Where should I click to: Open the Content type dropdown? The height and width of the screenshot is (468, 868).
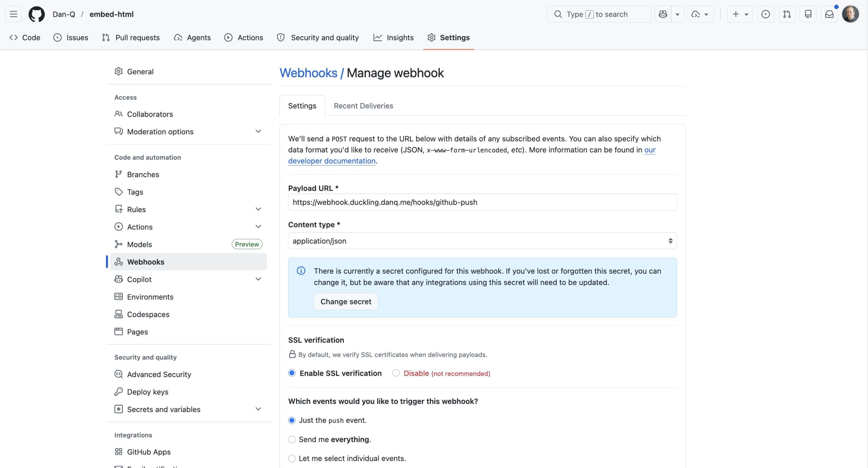[482, 241]
